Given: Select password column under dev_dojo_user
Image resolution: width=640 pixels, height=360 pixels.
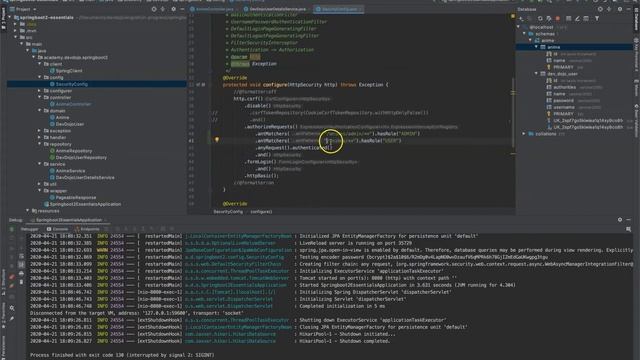Looking at the screenshot, I should click(x=563, y=100).
